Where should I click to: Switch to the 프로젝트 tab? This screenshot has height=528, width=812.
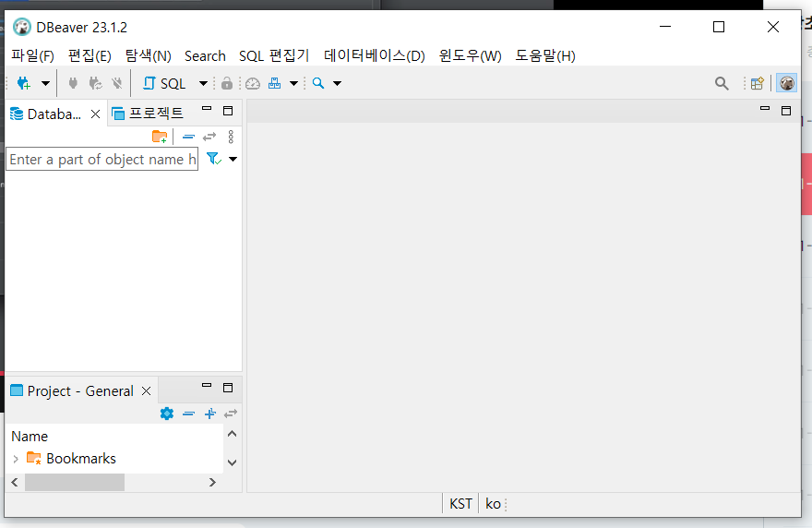(x=149, y=114)
